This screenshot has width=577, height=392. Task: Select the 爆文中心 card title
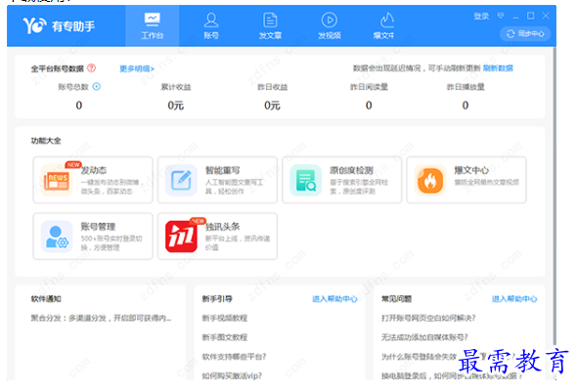pyautogui.click(x=471, y=170)
